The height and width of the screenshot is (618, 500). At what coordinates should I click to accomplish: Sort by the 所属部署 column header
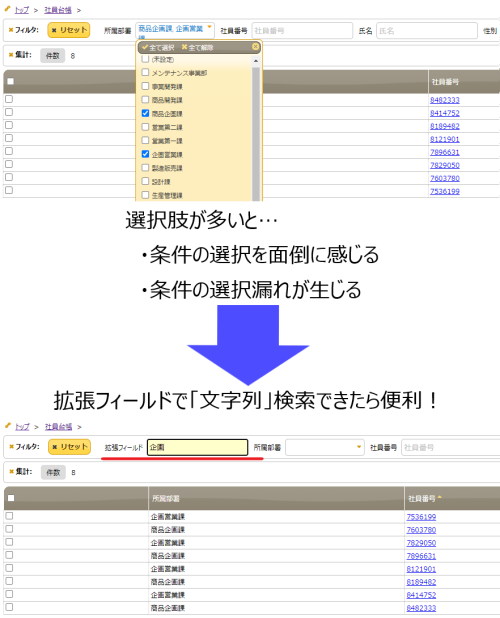pos(166,499)
